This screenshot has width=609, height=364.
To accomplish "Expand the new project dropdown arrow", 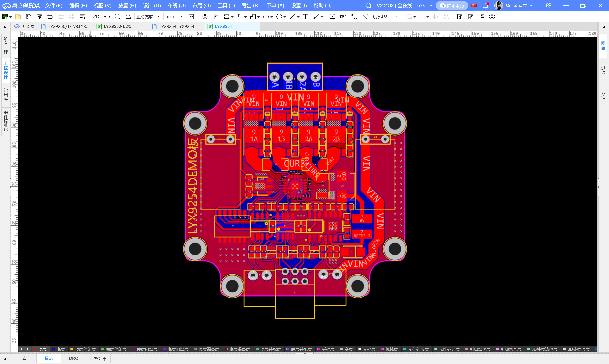I will [x=11, y=17].
